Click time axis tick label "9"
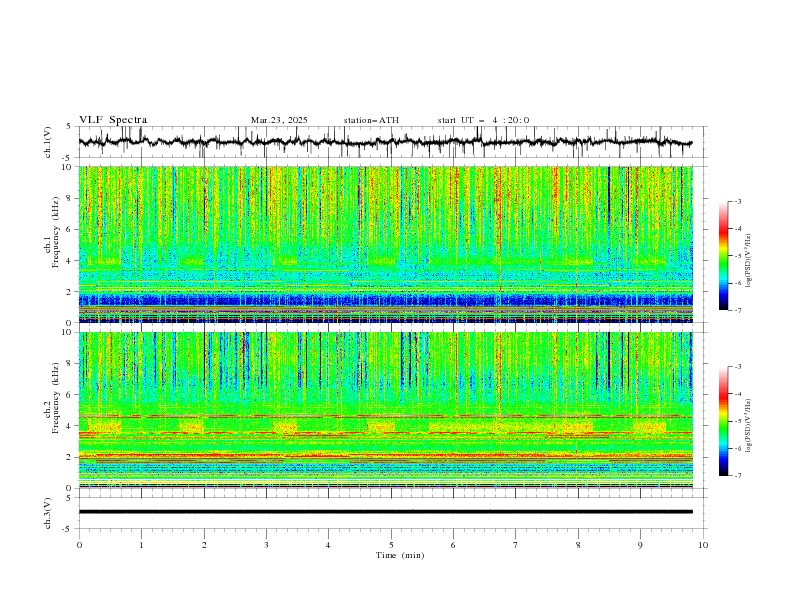The image size is (792, 612). (x=640, y=545)
